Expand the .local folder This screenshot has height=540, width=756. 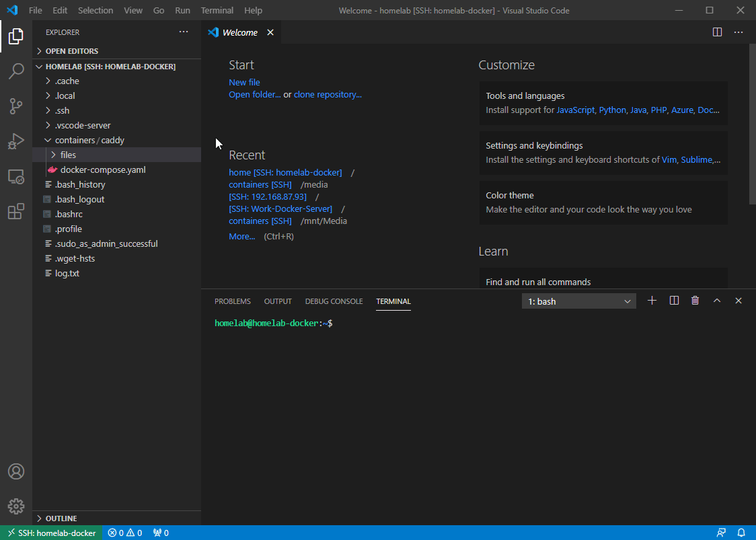pyautogui.click(x=116, y=95)
